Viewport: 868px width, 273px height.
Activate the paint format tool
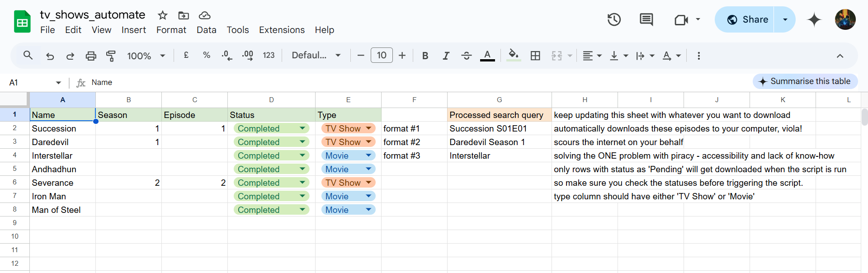[x=111, y=56]
